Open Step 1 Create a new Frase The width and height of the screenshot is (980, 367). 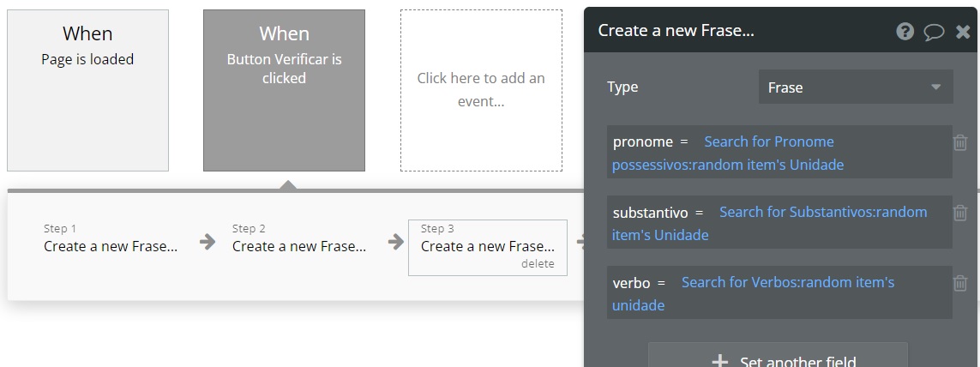111,246
